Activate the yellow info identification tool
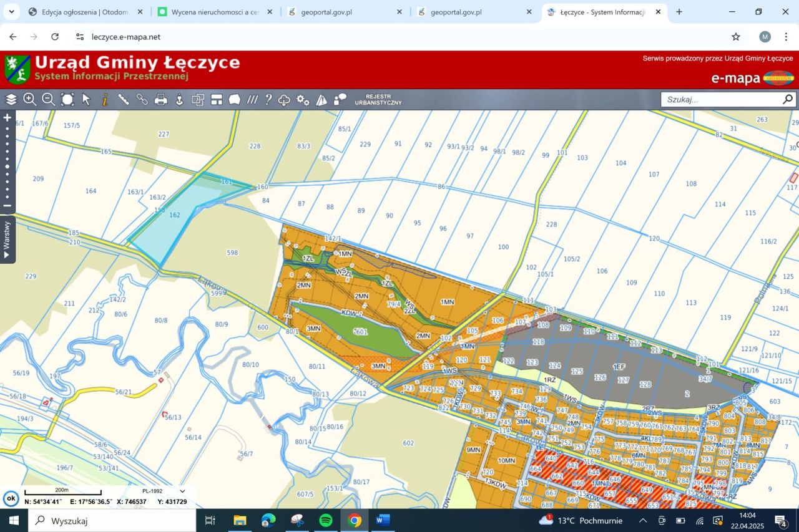 105,100
